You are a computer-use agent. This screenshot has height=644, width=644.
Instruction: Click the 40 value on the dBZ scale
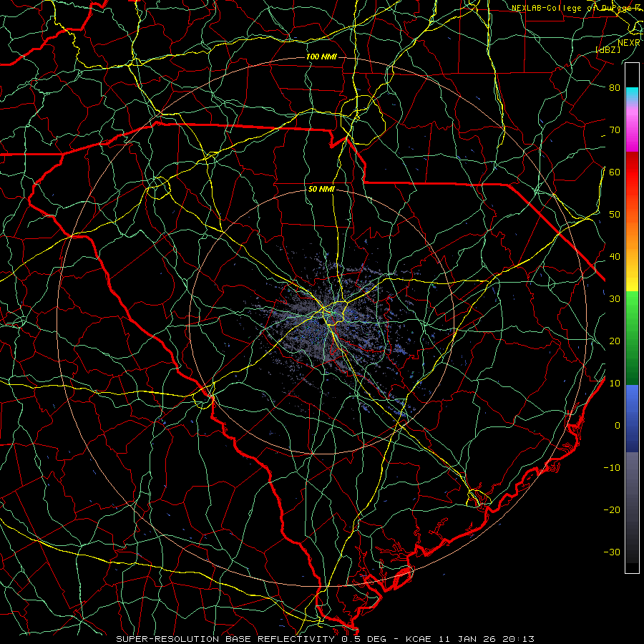point(615,257)
